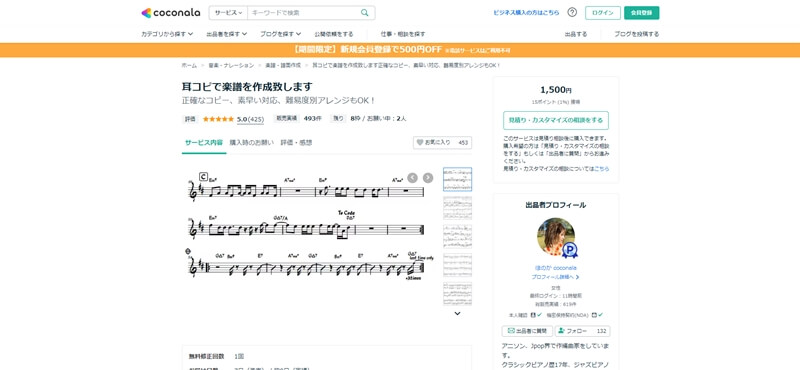Click the 500円OFF registration banner
Viewport: 800px width, 370px height.
(400, 50)
